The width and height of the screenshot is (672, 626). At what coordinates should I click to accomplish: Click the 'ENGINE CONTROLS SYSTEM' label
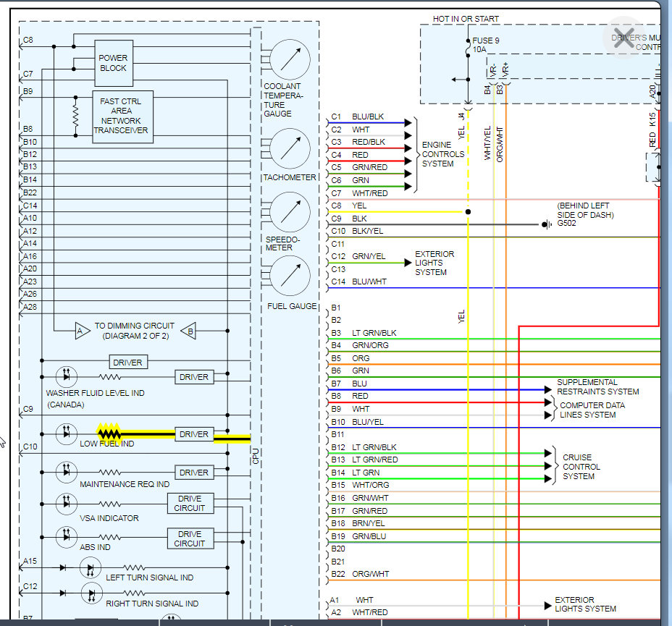coord(442,154)
